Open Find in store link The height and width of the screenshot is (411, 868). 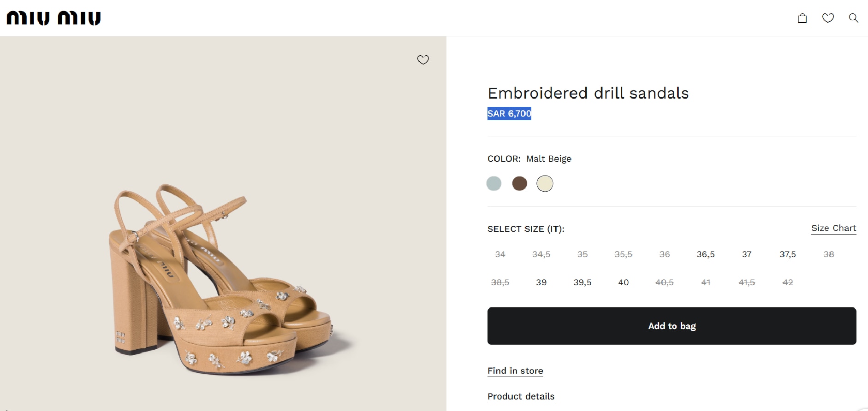(x=515, y=371)
